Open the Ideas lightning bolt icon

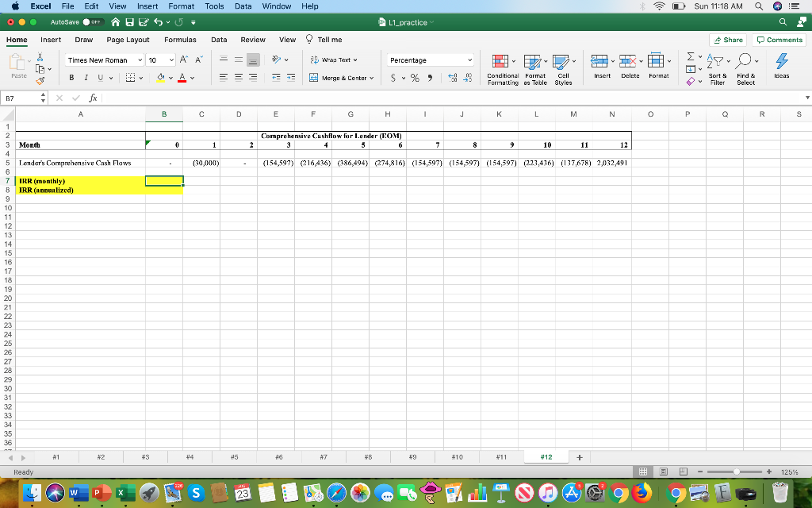781,67
